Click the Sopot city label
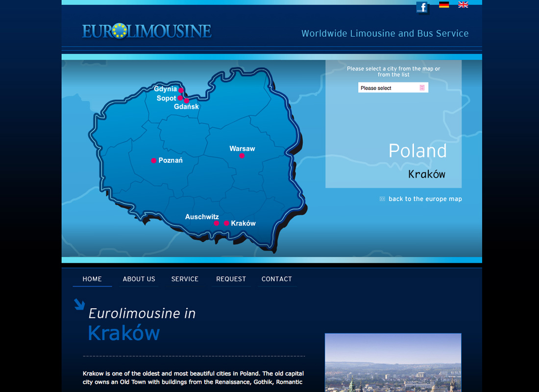Screen dimensions: 539x392 click(x=167, y=98)
